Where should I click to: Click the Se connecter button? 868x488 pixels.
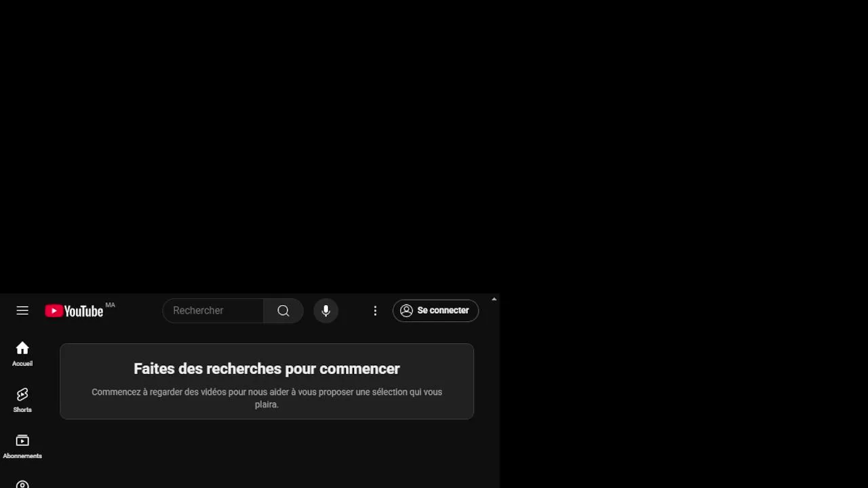tap(435, 310)
